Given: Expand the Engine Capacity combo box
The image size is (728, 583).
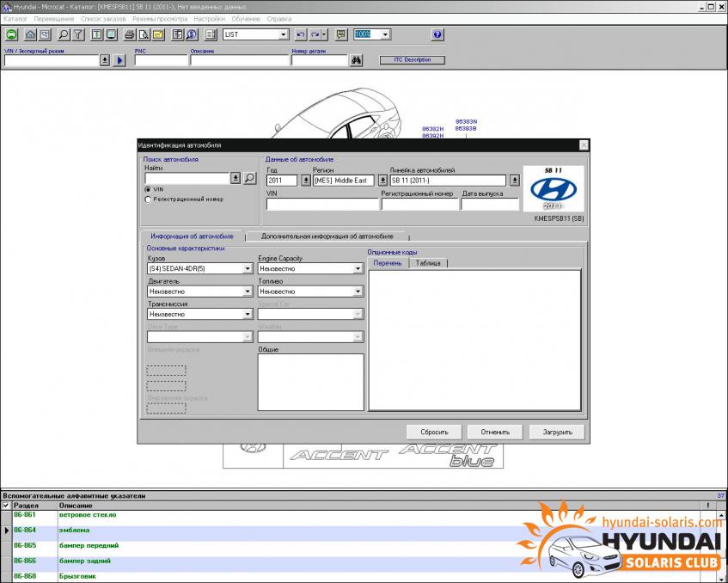Looking at the screenshot, I should (358, 268).
